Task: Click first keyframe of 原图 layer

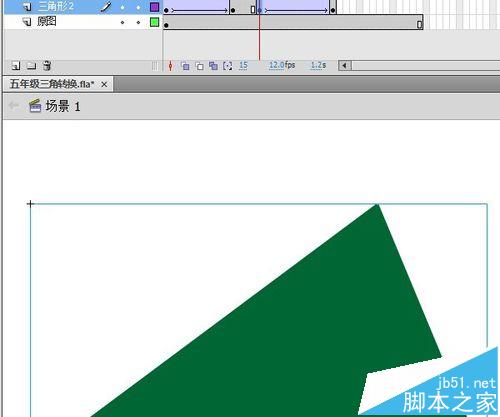Action: coord(166,25)
